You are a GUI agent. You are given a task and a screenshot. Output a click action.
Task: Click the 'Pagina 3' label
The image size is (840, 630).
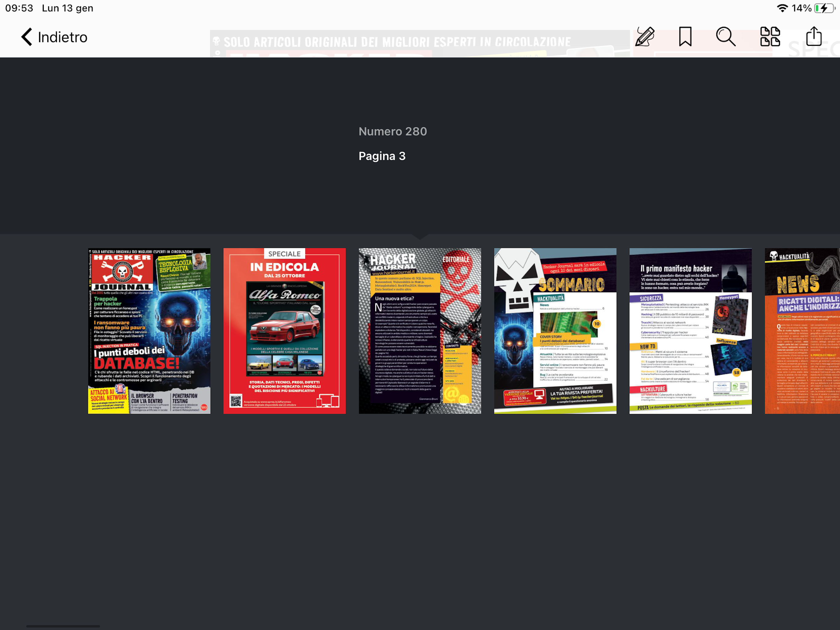(382, 156)
